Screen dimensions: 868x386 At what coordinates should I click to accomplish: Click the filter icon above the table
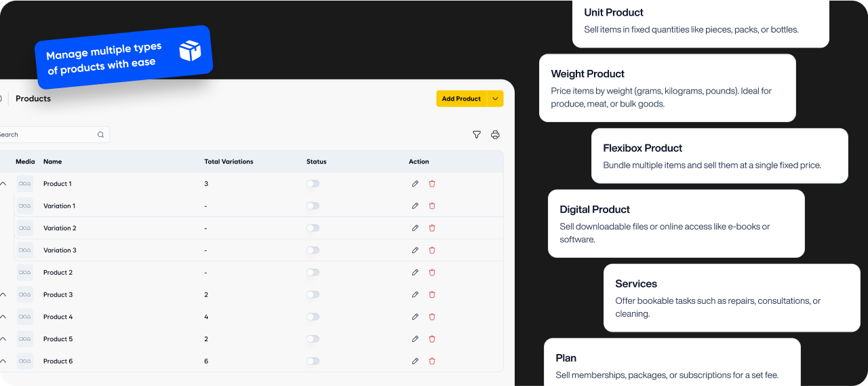477,135
